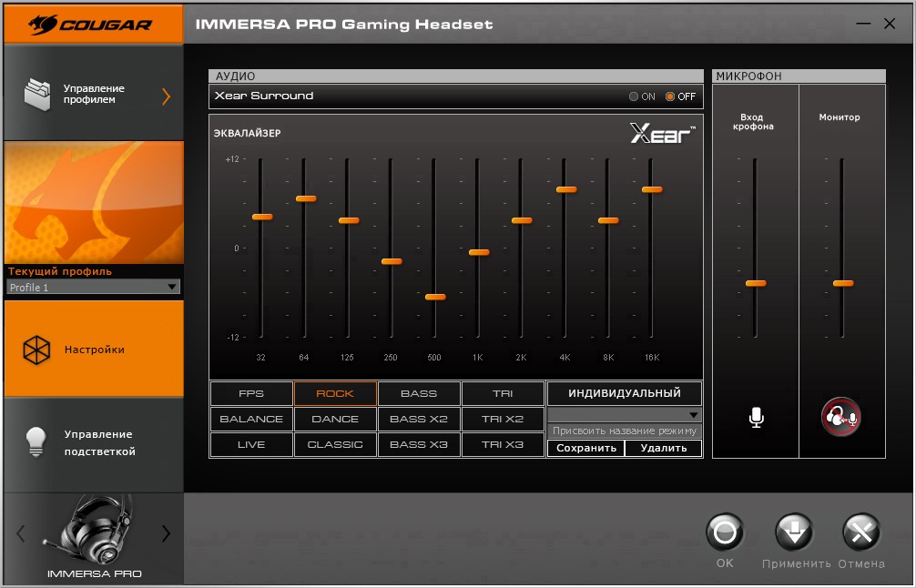Select the BASS X2 preset
The height and width of the screenshot is (588, 916).
tap(419, 420)
